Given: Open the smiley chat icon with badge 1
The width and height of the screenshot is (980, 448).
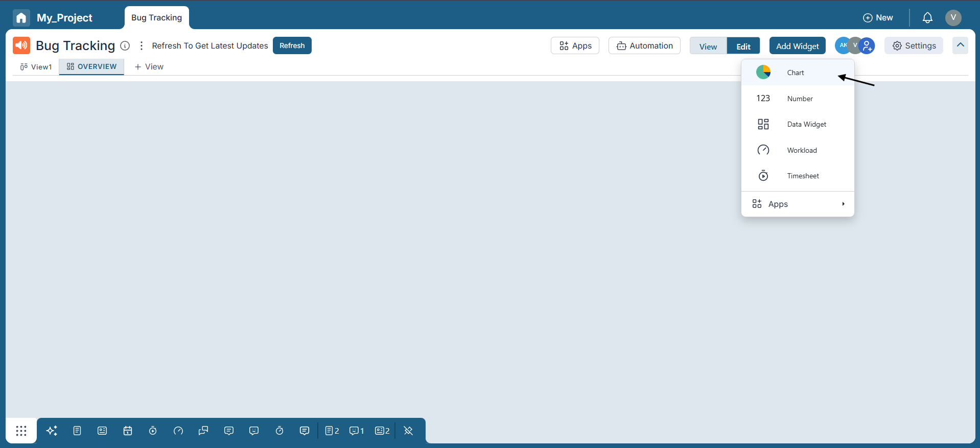Looking at the screenshot, I should (357, 431).
